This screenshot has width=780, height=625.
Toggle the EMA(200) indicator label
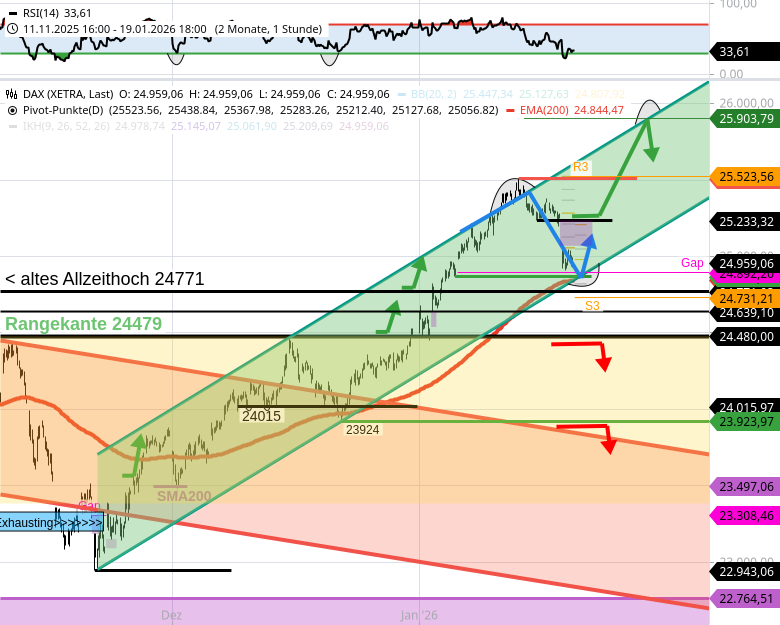pos(543,110)
